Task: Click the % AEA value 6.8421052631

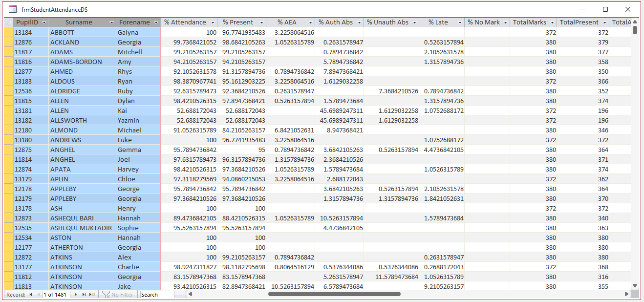Action: pyautogui.click(x=290, y=130)
